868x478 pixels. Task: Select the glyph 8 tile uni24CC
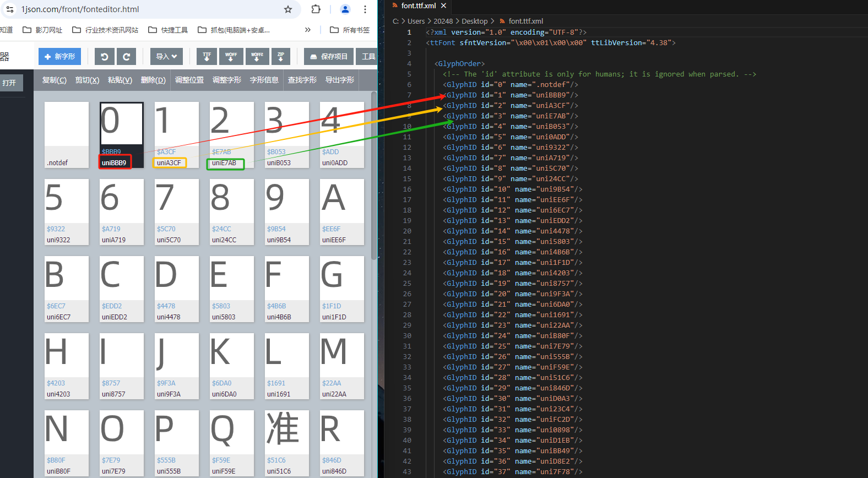point(232,212)
